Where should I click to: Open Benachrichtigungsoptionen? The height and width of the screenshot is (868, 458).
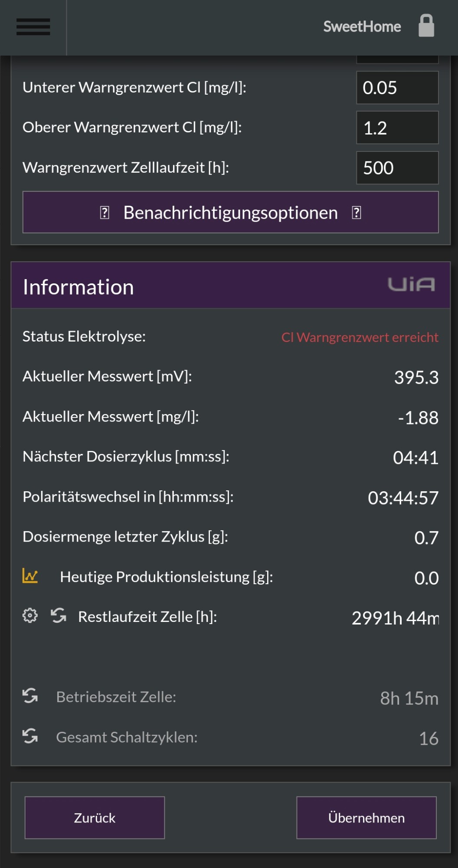(x=231, y=212)
